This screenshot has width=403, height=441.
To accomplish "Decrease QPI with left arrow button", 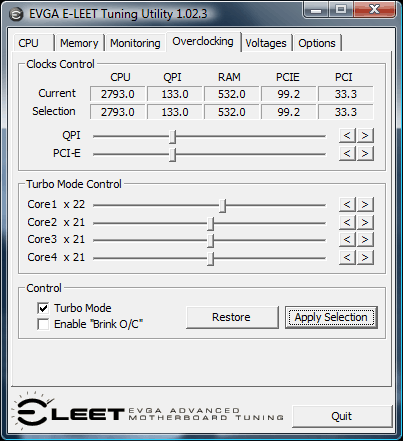I will (x=347, y=136).
